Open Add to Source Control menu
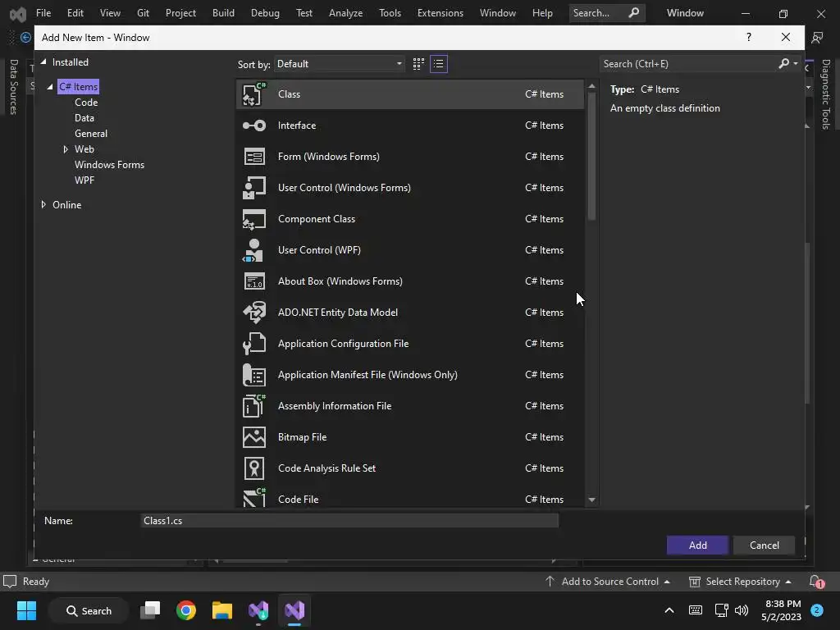The image size is (840, 630). [608, 582]
